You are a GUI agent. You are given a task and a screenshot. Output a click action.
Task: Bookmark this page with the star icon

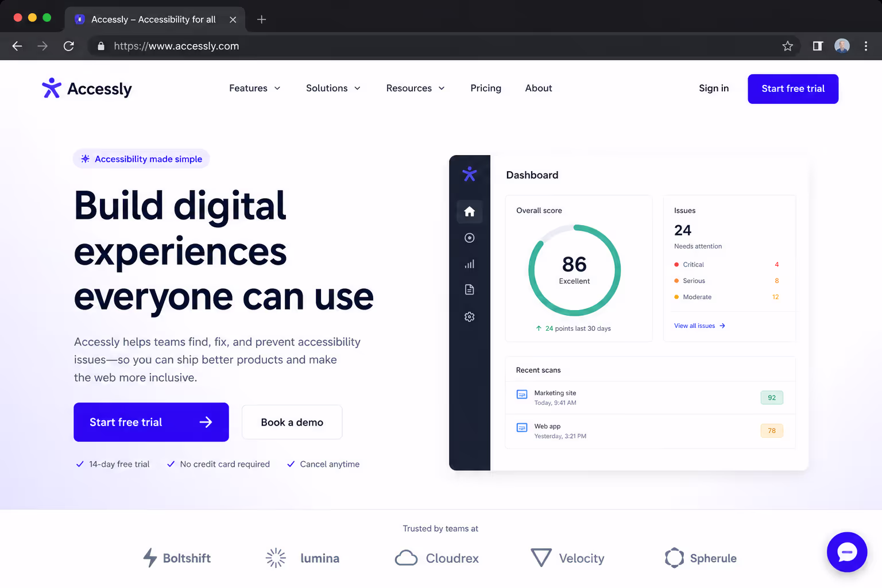pos(787,46)
